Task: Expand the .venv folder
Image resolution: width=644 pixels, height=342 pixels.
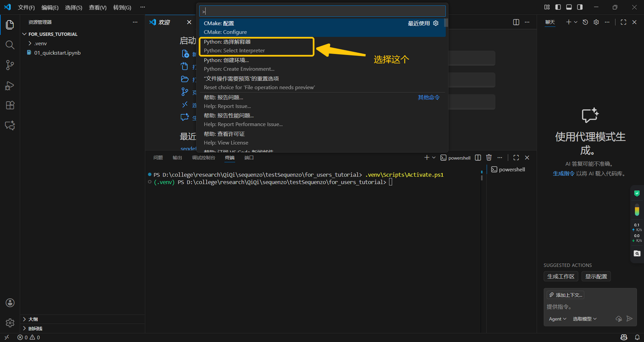Action: coord(40,44)
